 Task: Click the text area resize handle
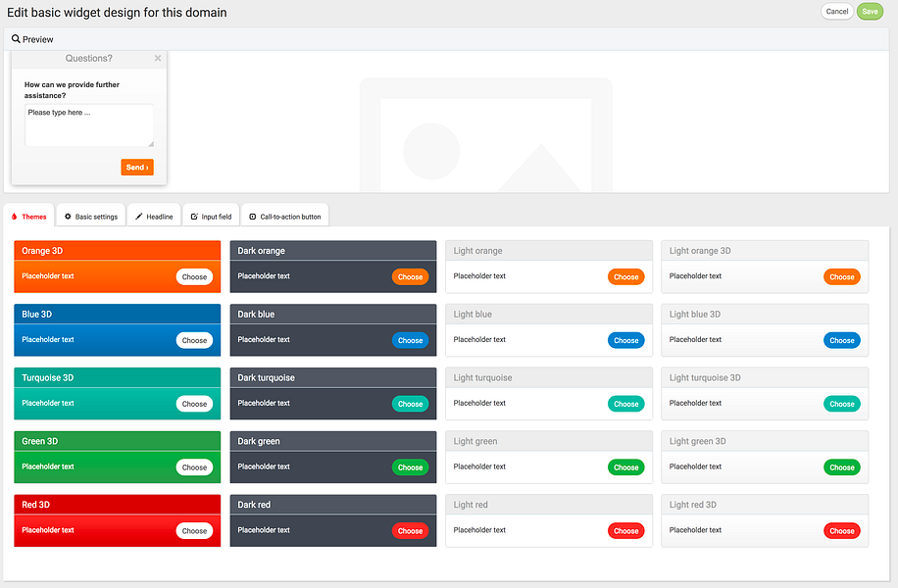coord(151,144)
